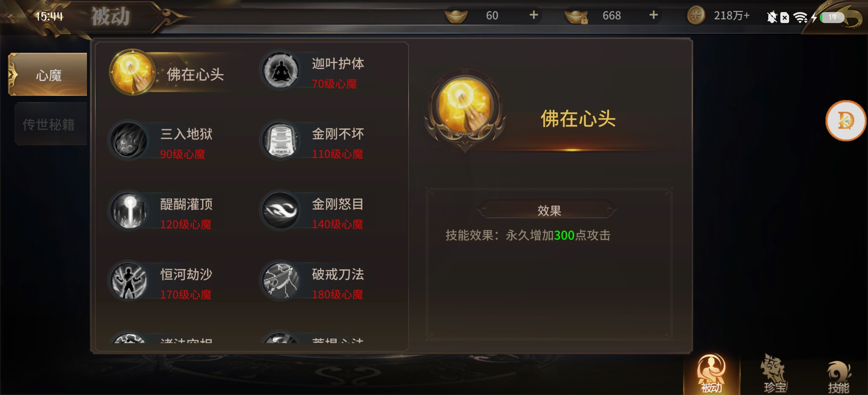Tap the muted notification bell status icon

tap(772, 17)
